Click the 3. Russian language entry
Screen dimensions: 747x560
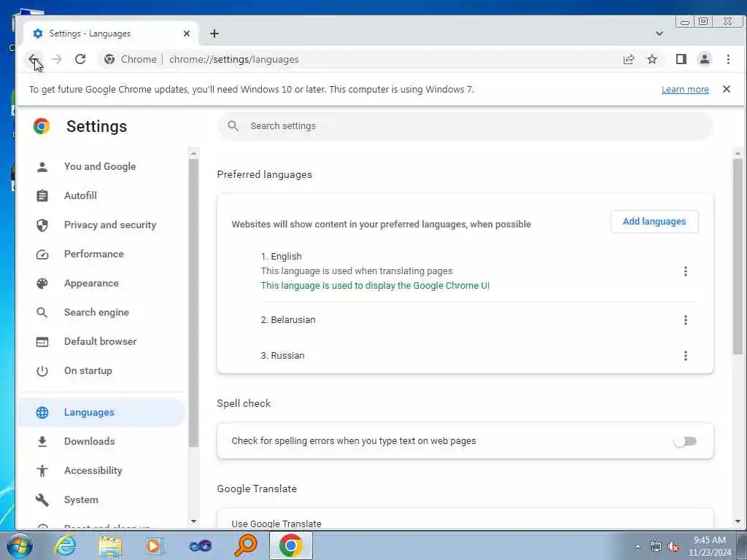[282, 356]
